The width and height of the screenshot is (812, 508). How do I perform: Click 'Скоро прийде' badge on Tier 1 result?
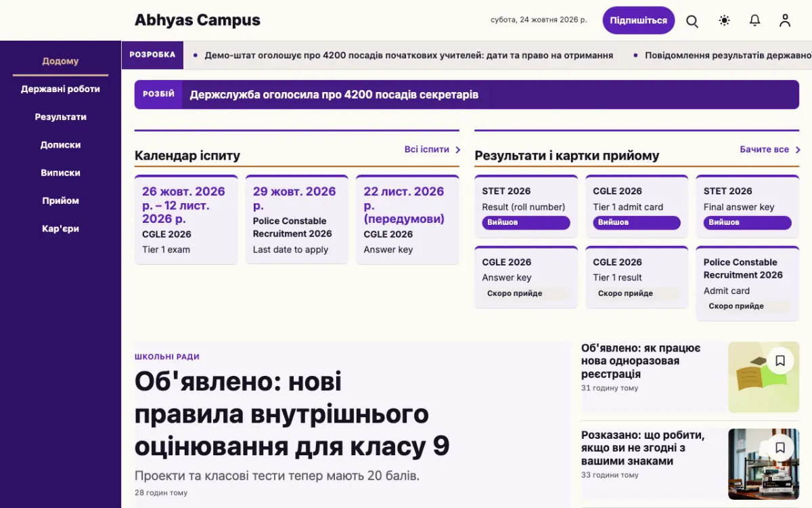[x=637, y=293]
